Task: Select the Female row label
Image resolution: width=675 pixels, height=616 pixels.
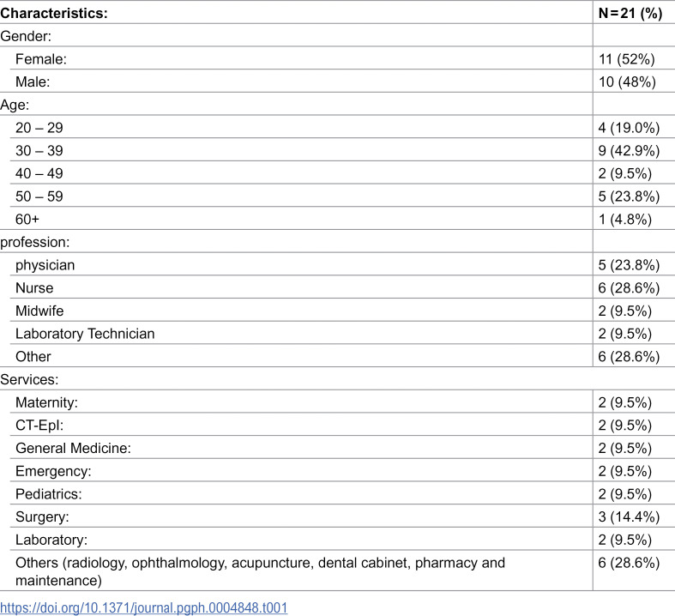Action: [41, 59]
